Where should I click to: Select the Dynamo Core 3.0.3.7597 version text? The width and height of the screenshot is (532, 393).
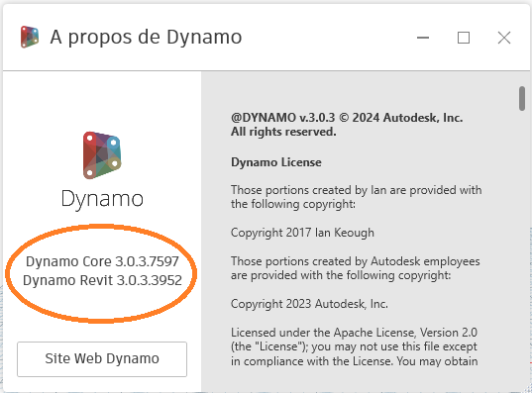(x=102, y=261)
